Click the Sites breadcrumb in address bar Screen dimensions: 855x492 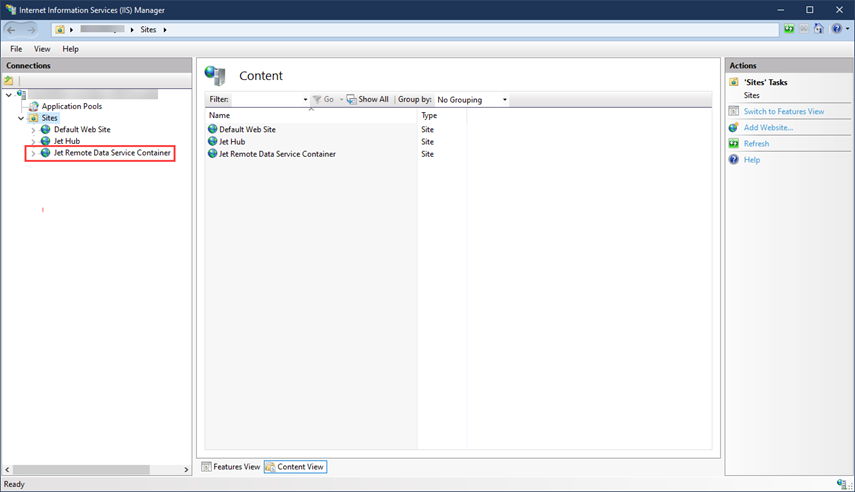pyautogui.click(x=148, y=29)
